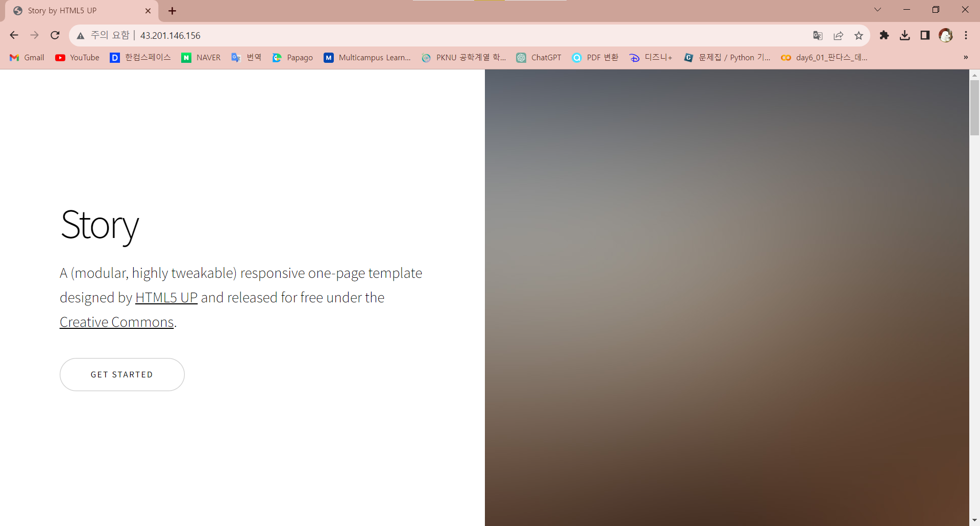Screen dimensions: 980x526
Task: Reload the current page
Action: tap(55, 35)
